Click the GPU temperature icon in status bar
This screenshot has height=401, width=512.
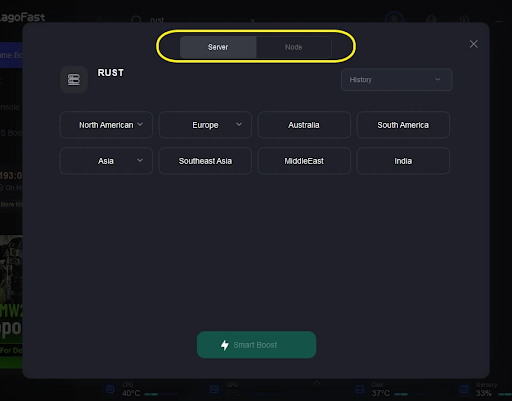point(214,389)
